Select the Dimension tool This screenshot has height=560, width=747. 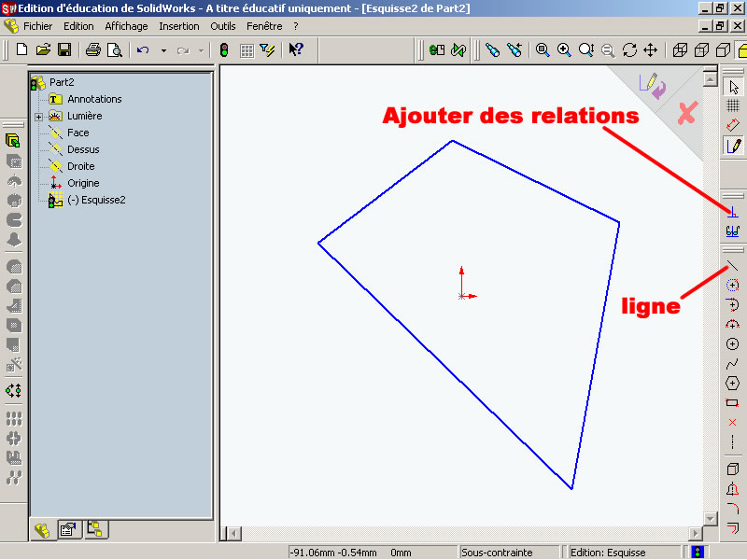click(x=733, y=125)
